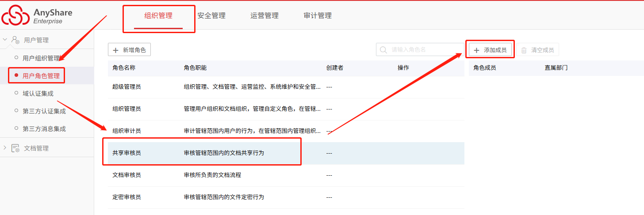Click the 添加成员 button
Image resolution: width=644 pixels, height=215 pixels.
[x=491, y=50]
